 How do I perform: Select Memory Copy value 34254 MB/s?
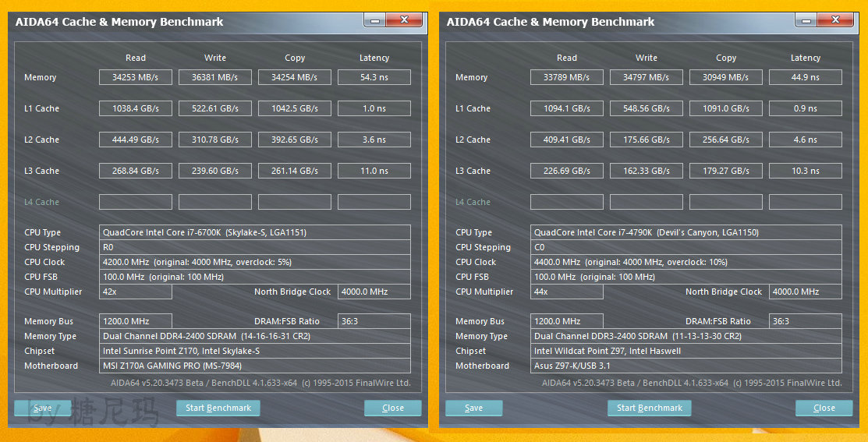295,77
